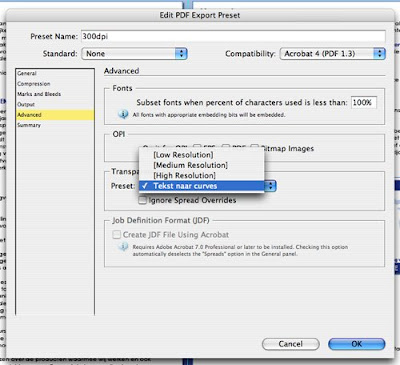Toggle Ignore Spread Overrides checkbox
This screenshot has width=400, height=365.
click(x=143, y=200)
